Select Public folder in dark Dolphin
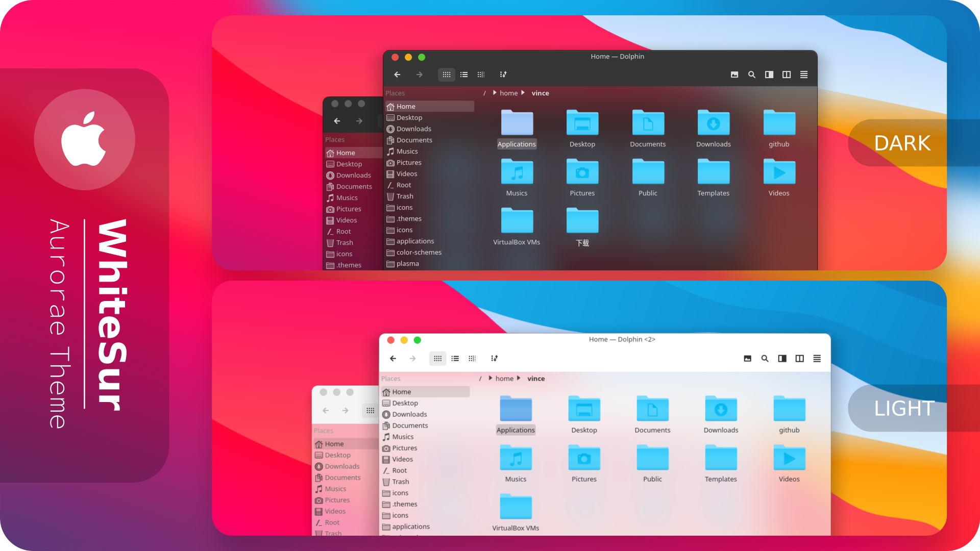 [648, 178]
